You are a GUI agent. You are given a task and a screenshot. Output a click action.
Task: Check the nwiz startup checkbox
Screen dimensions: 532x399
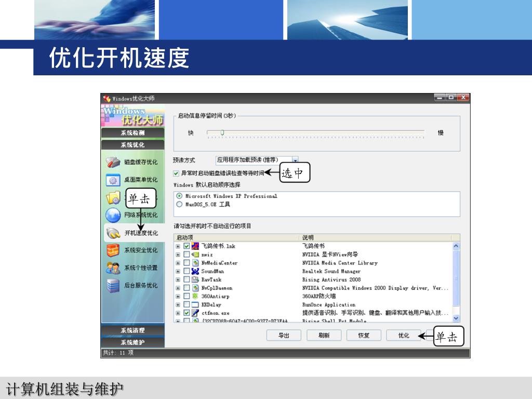point(187,255)
